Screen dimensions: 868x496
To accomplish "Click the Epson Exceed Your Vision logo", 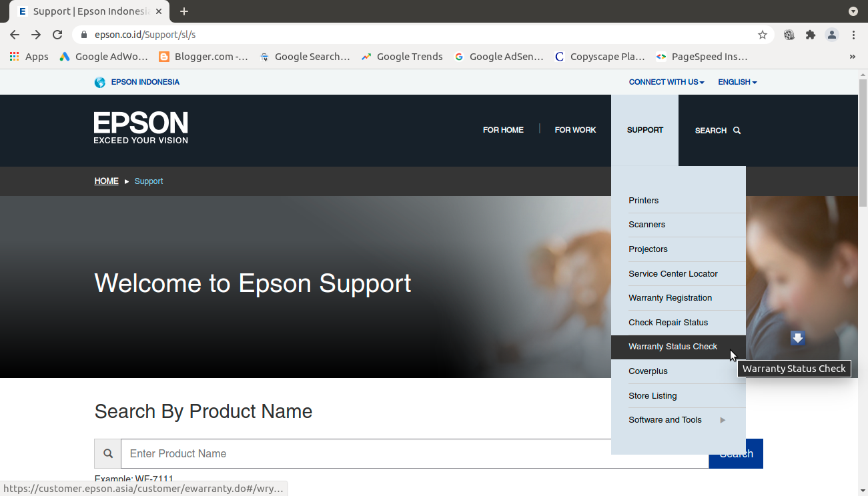I will coord(141,128).
